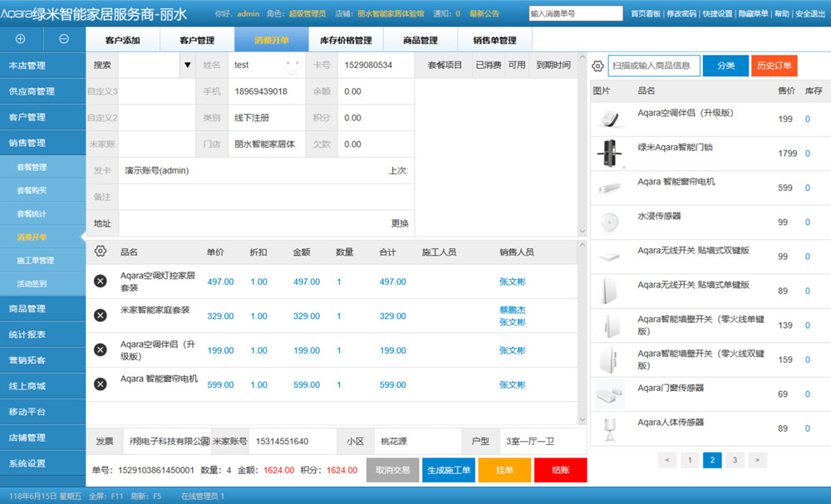Expand 移动平台 sidebar section

tap(43, 412)
